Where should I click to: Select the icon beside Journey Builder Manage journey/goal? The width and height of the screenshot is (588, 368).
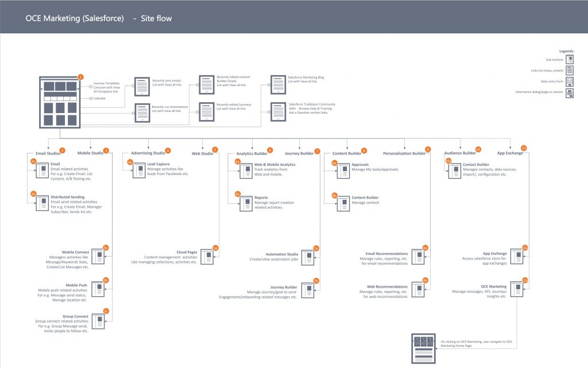click(308, 290)
